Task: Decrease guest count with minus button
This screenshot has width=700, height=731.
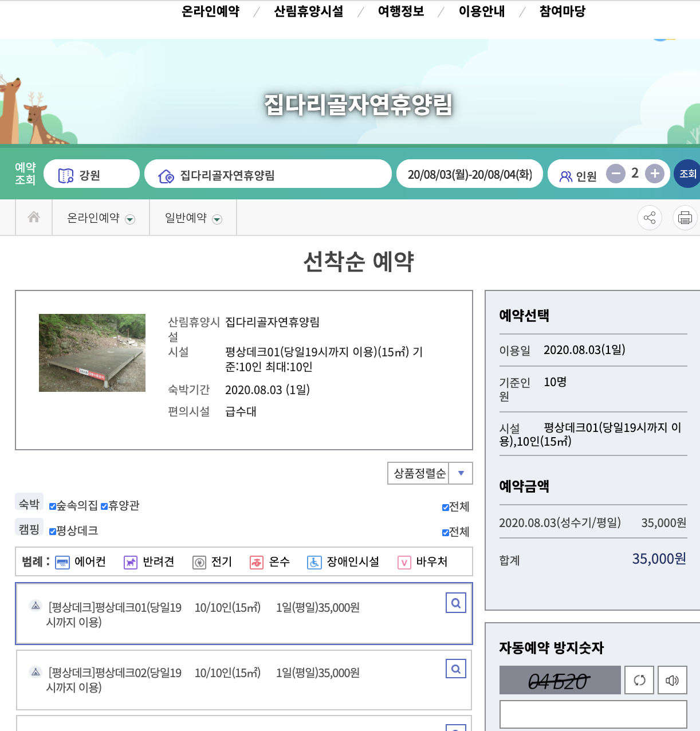Action: pyautogui.click(x=616, y=174)
